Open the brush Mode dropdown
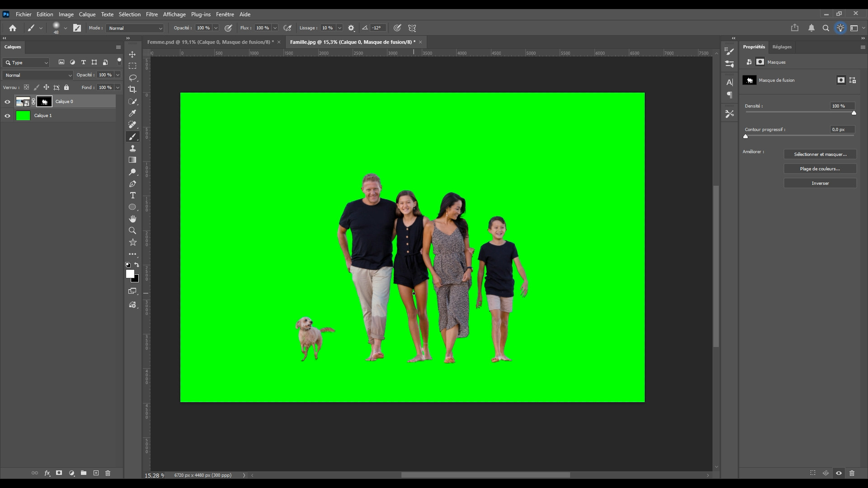Image resolution: width=868 pixels, height=488 pixels. pyautogui.click(x=135, y=28)
